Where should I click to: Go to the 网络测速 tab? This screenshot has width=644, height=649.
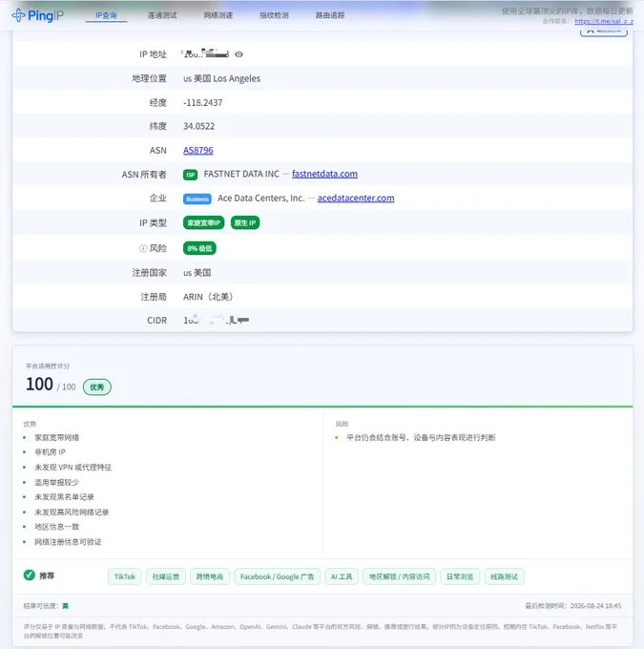tap(218, 15)
